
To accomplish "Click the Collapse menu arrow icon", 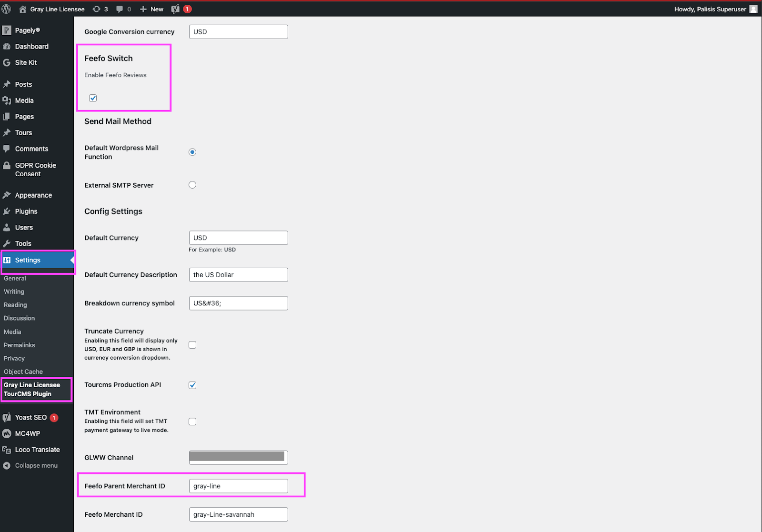I will (x=7, y=466).
